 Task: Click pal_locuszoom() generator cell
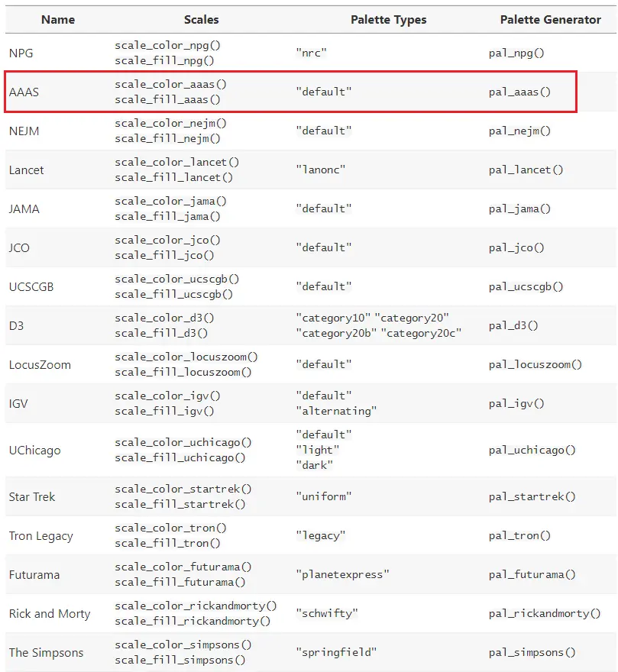click(535, 365)
